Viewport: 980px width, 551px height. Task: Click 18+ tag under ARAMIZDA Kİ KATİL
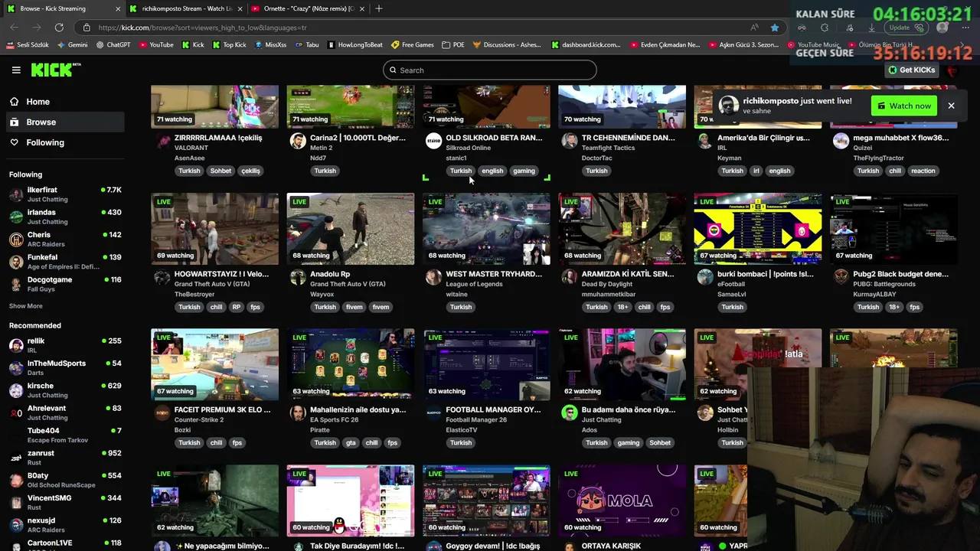pyautogui.click(x=622, y=307)
